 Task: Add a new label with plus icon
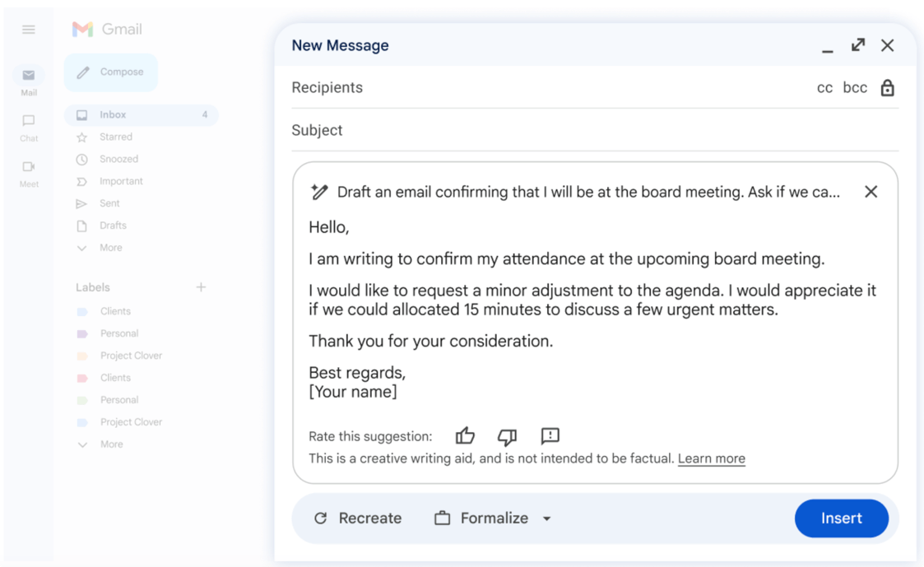pyautogui.click(x=201, y=287)
